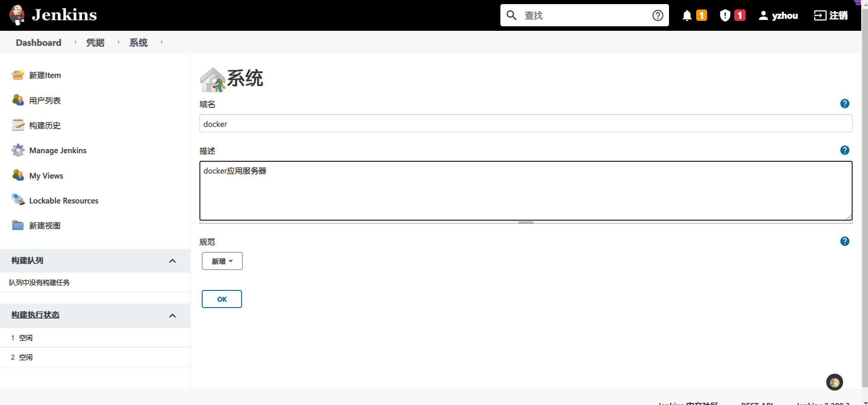Submit with the OK button
Screen dimensions: 868x405
pyautogui.click(x=222, y=299)
